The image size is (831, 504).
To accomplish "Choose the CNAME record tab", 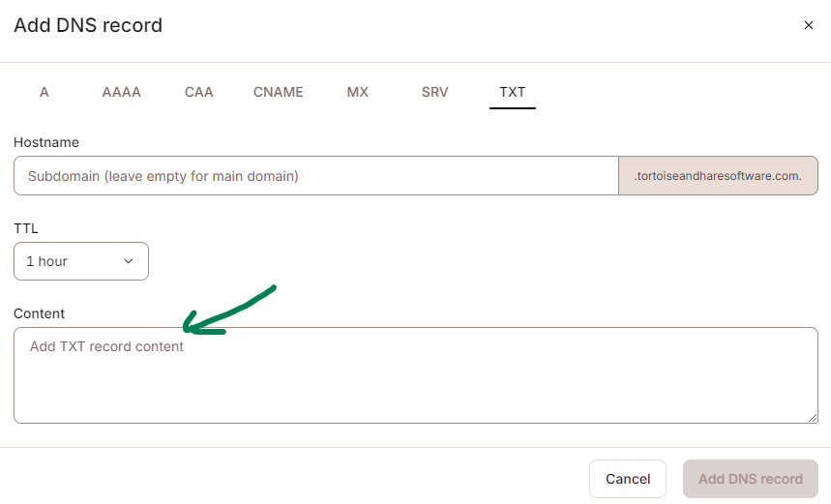I will (279, 92).
